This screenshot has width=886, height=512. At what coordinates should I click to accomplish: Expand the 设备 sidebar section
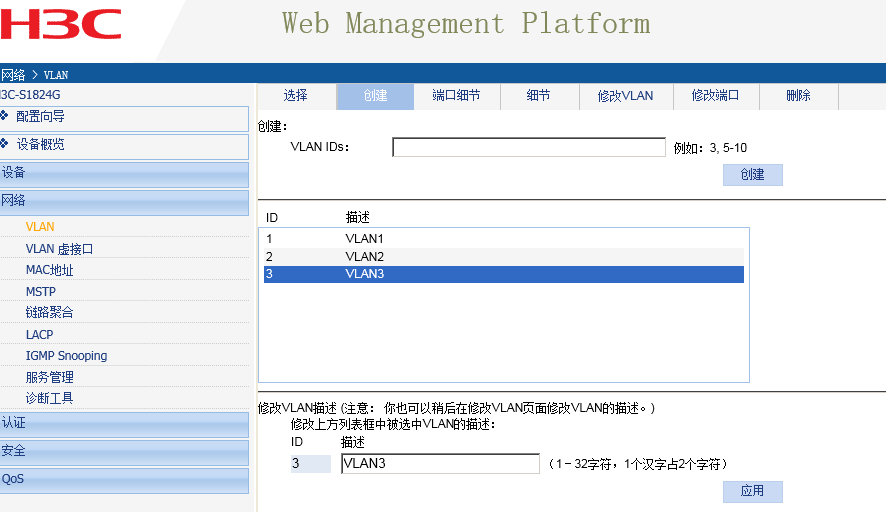click(124, 174)
